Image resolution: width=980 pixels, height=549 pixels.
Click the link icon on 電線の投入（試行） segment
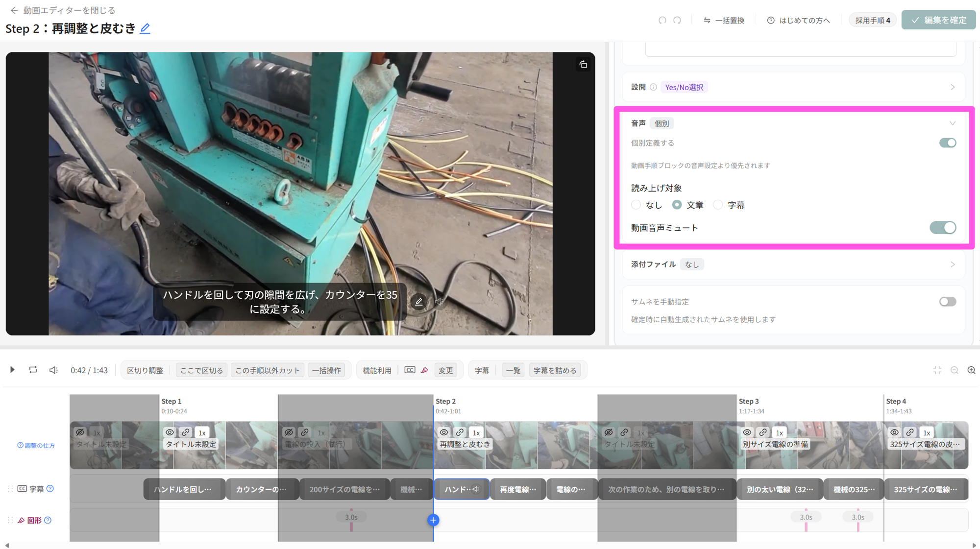pyautogui.click(x=305, y=432)
